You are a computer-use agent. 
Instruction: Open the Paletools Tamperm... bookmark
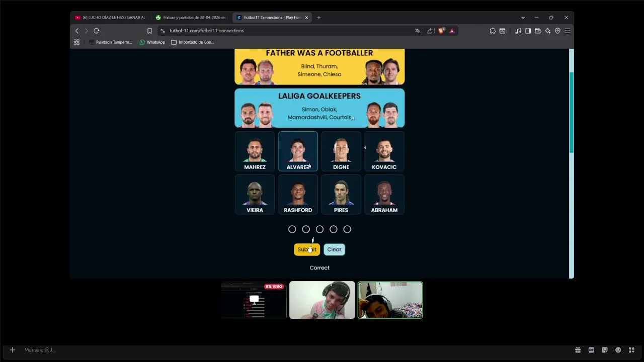tap(110, 42)
